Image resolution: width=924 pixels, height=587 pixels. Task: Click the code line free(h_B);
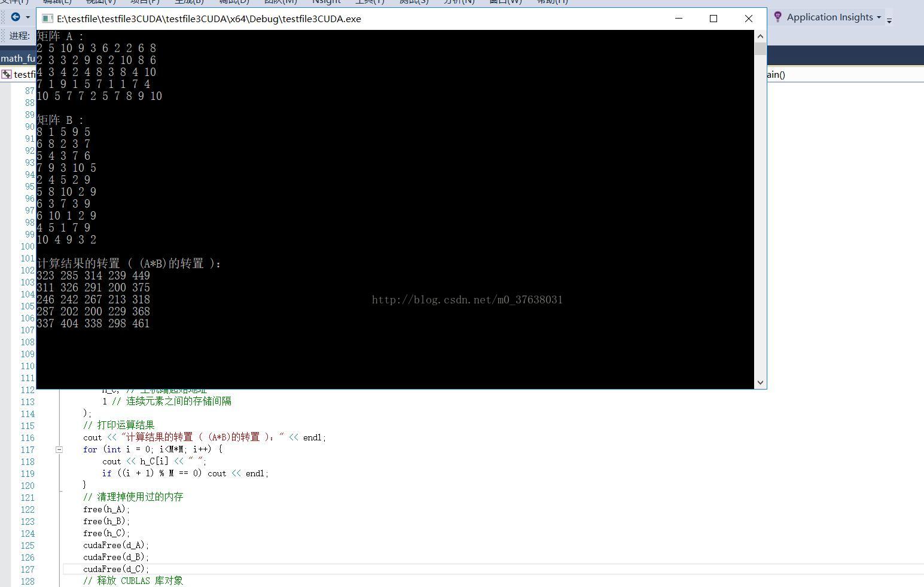tap(106, 521)
